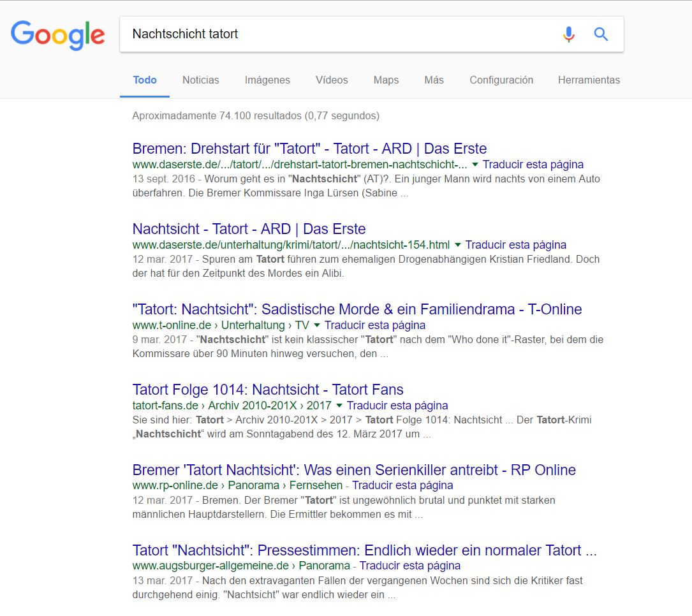Click URL www.daserste.de/unterhaltung/krimi/tatort nachtsicht-154.html

[291, 245]
